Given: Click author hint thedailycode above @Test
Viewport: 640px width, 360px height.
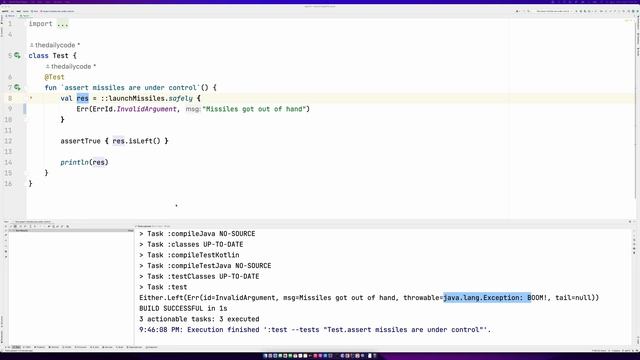Looking at the screenshot, I should (71, 66).
